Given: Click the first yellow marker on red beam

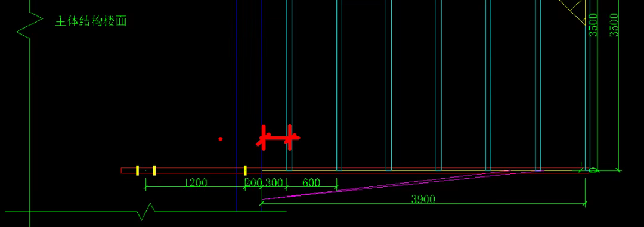Looking at the screenshot, I should (x=138, y=170).
